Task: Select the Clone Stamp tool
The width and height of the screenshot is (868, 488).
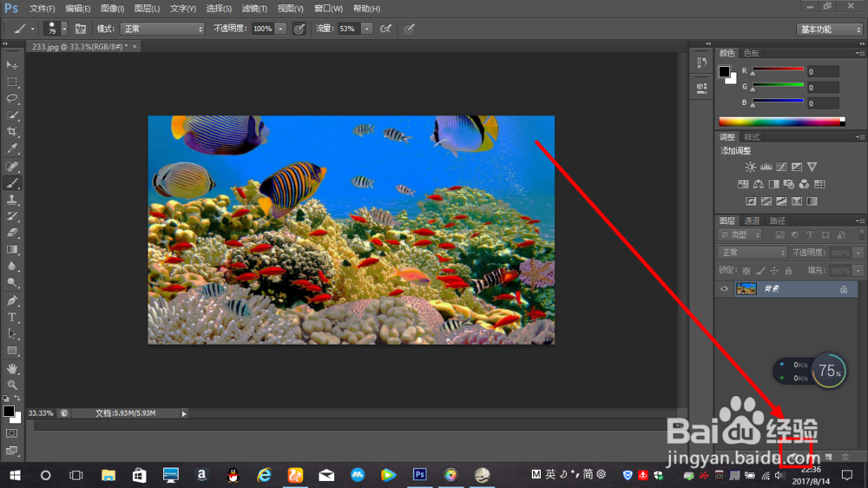Action: coord(11,200)
